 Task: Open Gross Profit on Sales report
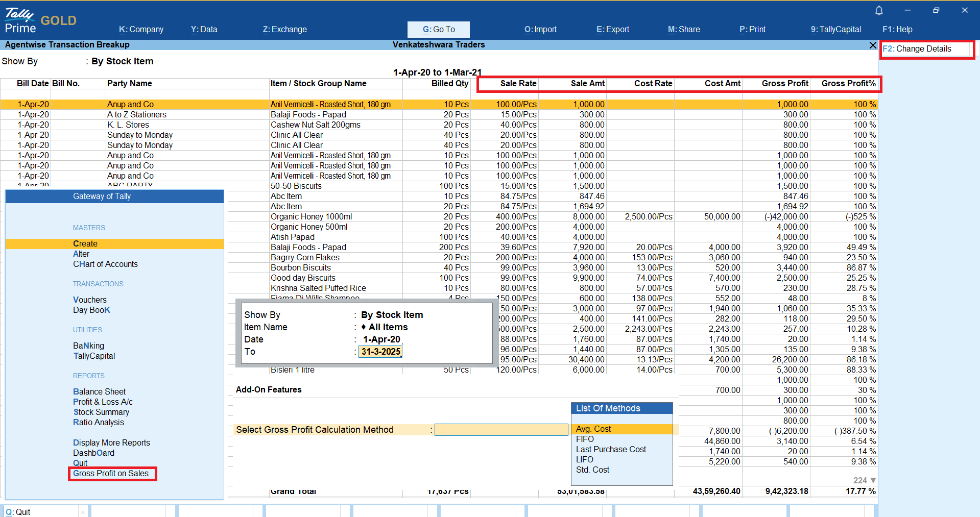click(x=111, y=474)
